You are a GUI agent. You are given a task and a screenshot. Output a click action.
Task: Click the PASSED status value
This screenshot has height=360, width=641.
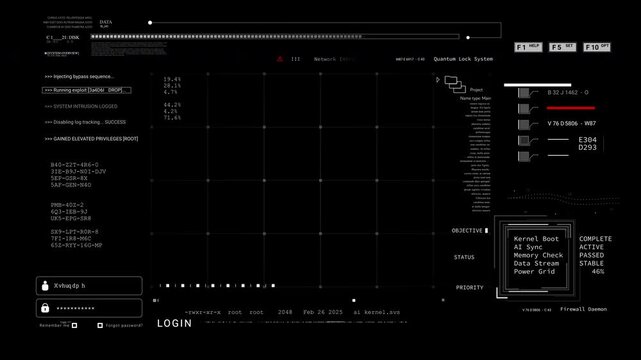(x=591, y=255)
